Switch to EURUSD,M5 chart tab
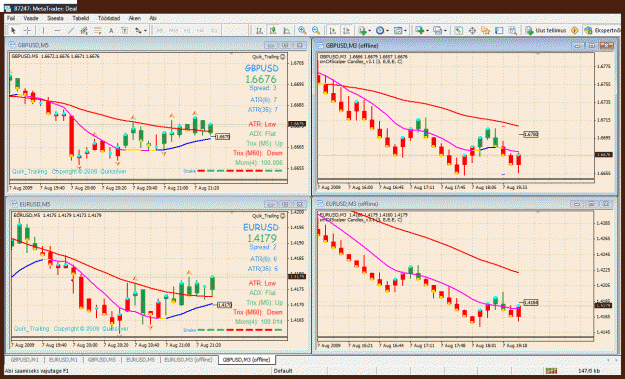The height and width of the screenshot is (379, 625). (x=140, y=359)
